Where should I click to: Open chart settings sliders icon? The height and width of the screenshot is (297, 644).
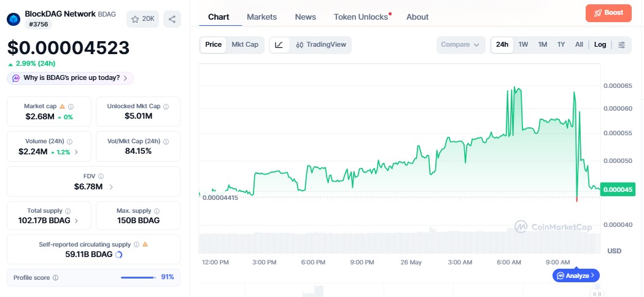[622, 45]
